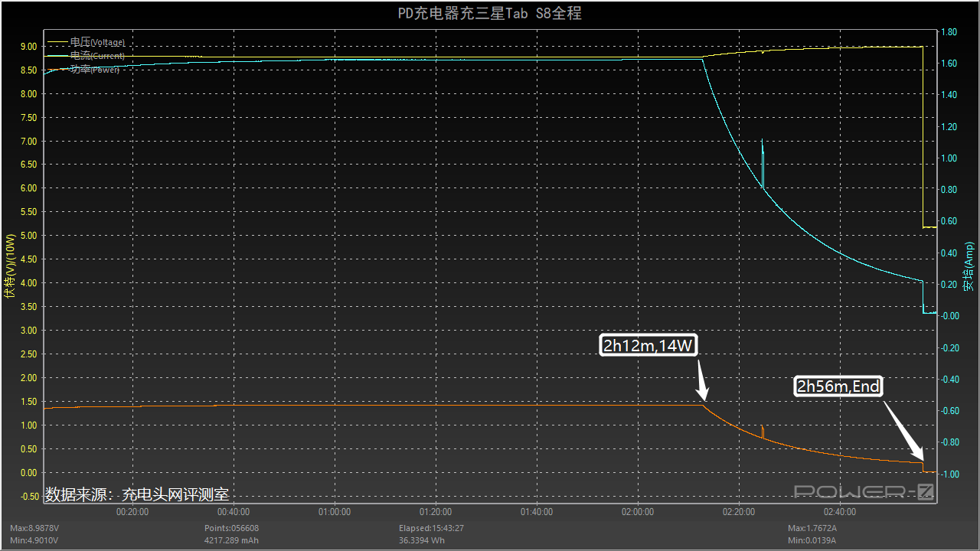The width and height of the screenshot is (980, 551).
Task: Click the 00:20:00 time axis label
Action: (132, 512)
